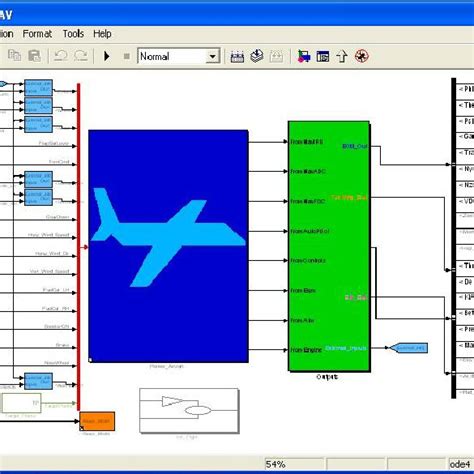Open the Format menu
The height and width of the screenshot is (474, 474).
click(37, 34)
